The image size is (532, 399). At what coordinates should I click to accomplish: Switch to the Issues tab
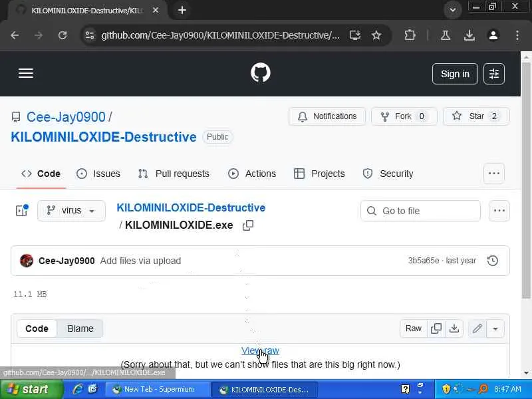(x=98, y=174)
